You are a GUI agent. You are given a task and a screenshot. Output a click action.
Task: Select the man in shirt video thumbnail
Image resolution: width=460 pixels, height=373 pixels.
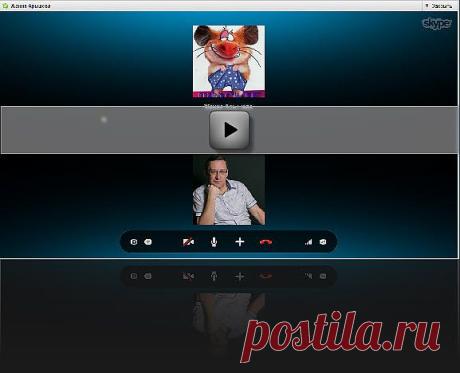coord(229,190)
